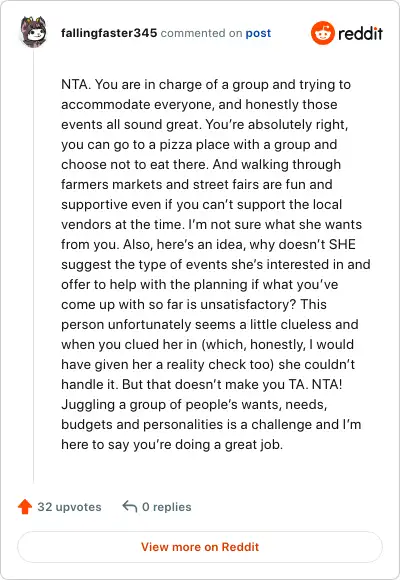This screenshot has height=580, width=400.
Task: Click the line "choose not to eat there"
Action: pos(201,165)
